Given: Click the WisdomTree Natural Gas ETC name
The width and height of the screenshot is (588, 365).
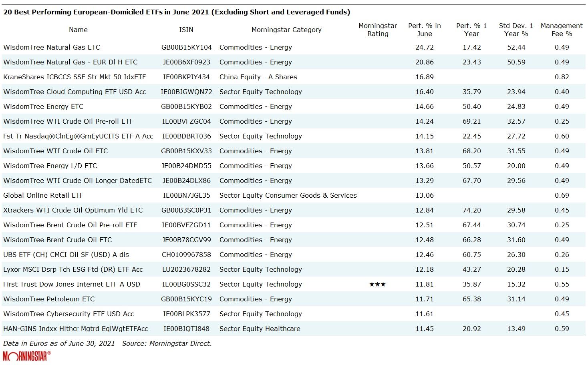Looking at the screenshot, I should coord(52,47).
